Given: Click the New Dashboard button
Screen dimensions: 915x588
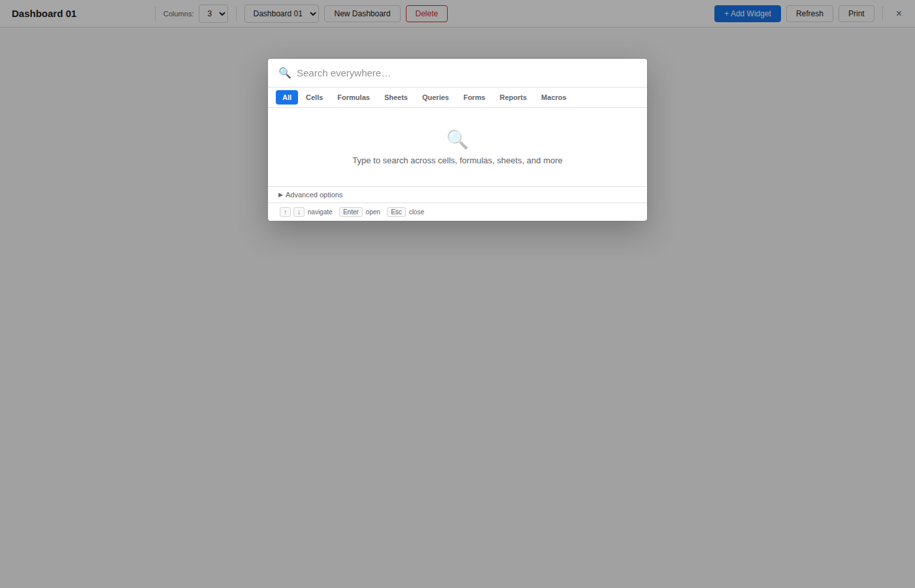Looking at the screenshot, I should (x=362, y=14).
